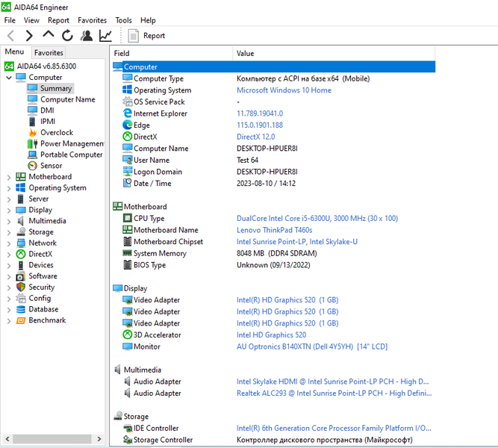Image resolution: width=498 pixels, height=448 pixels.
Task: Open the Report menu
Action: tap(58, 20)
